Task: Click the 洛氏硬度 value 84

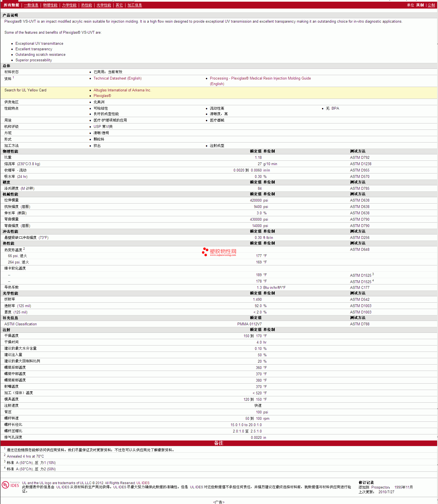Action: point(260,189)
